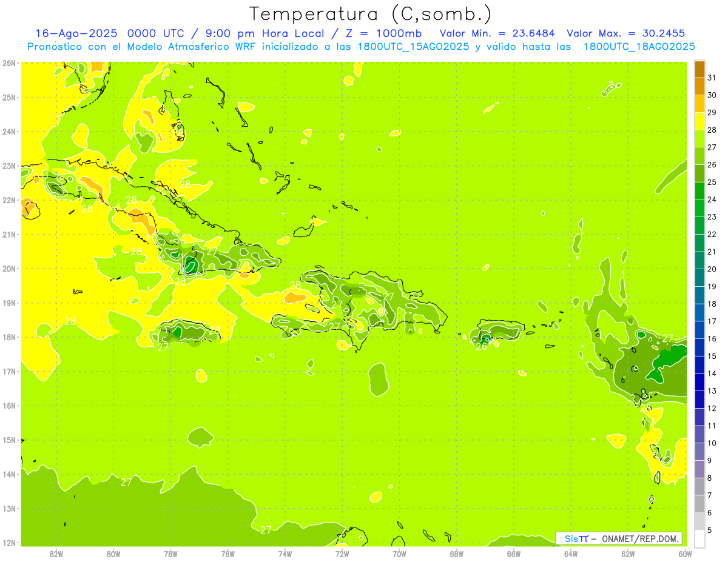Pick the dark blue swatch between 12 and 13

tap(699, 400)
